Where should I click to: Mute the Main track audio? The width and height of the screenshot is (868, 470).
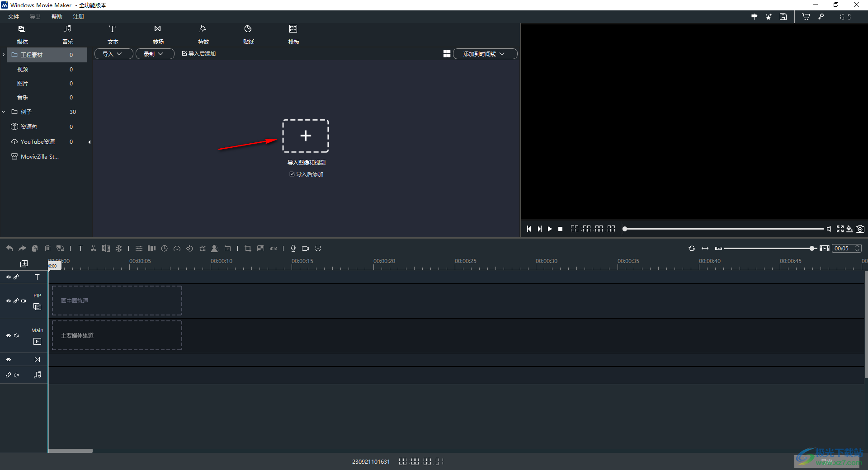coord(16,336)
